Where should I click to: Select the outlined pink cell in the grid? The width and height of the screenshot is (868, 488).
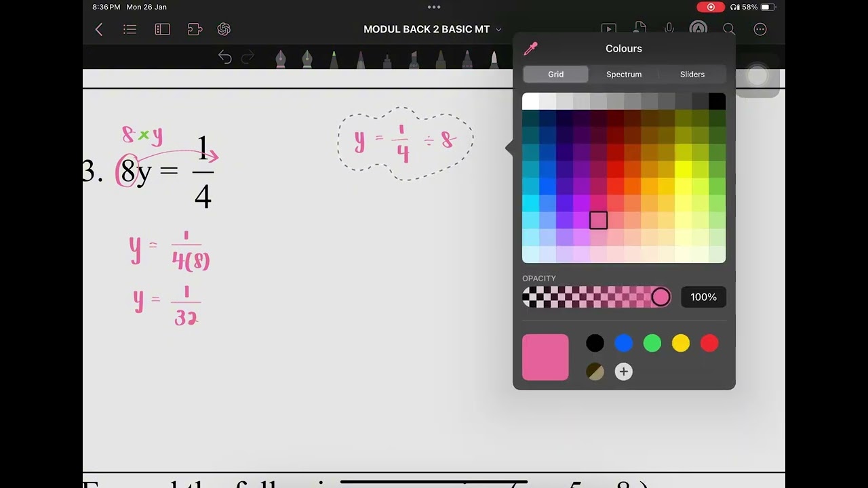598,220
